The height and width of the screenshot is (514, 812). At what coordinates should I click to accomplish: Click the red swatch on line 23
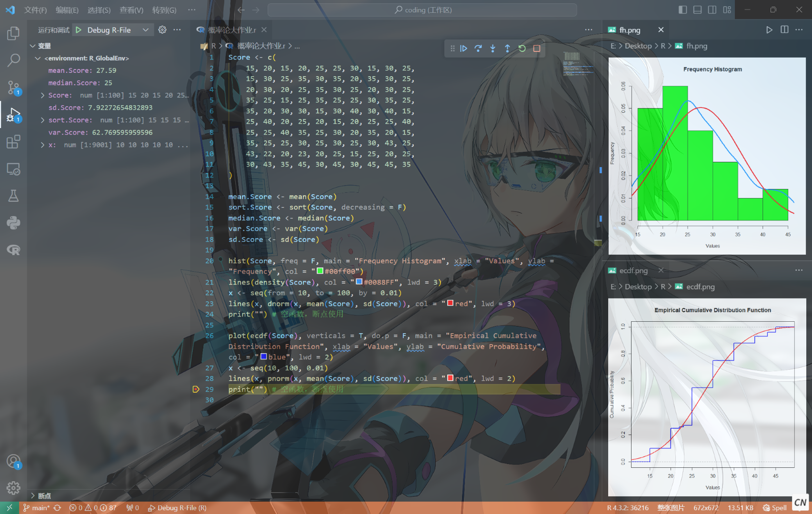(x=451, y=303)
